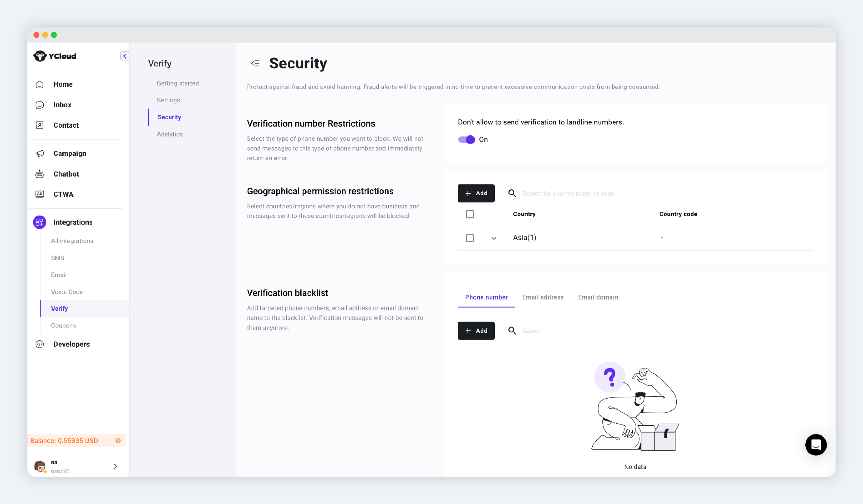Click the Campaign megaphone icon

coord(40,153)
